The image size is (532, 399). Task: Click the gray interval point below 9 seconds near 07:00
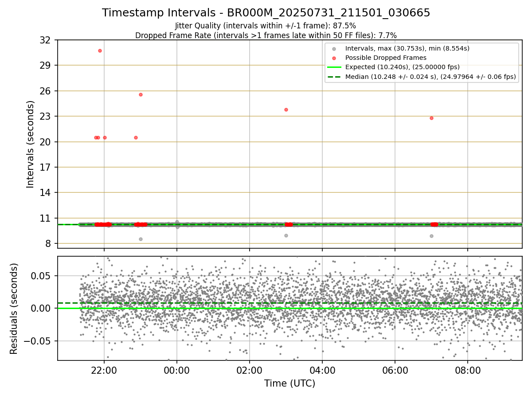[431, 236]
